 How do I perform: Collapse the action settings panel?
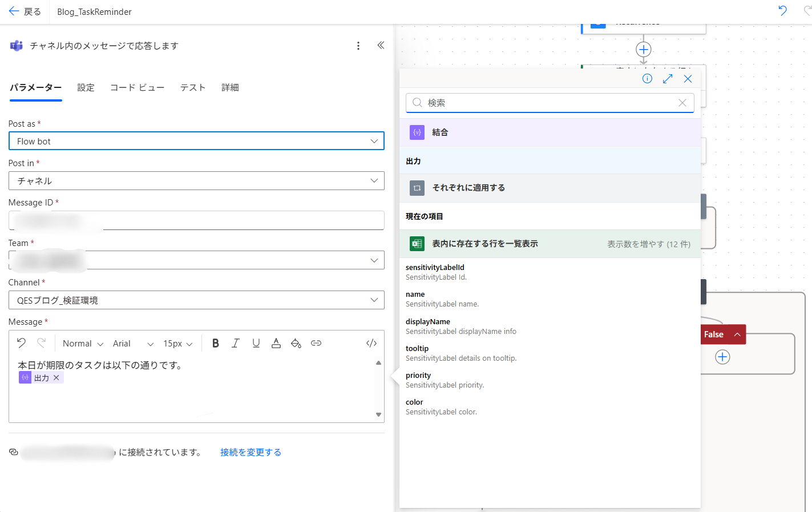point(381,46)
